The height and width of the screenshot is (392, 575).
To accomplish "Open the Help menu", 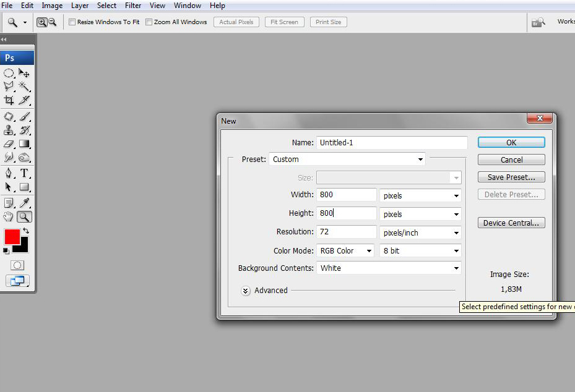I will tap(217, 6).
